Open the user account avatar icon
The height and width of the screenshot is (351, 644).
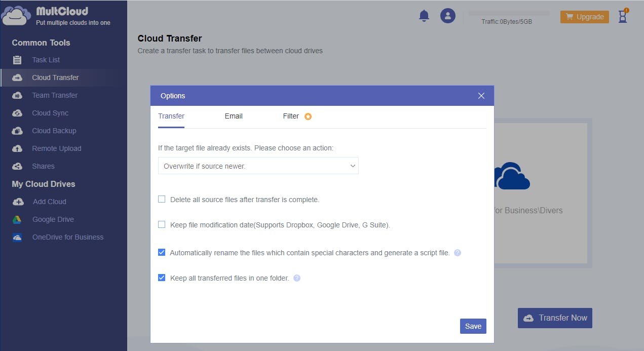(447, 16)
